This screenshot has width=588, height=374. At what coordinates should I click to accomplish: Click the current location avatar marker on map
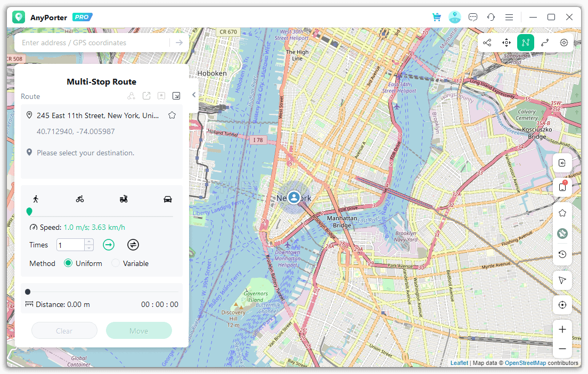[294, 197]
